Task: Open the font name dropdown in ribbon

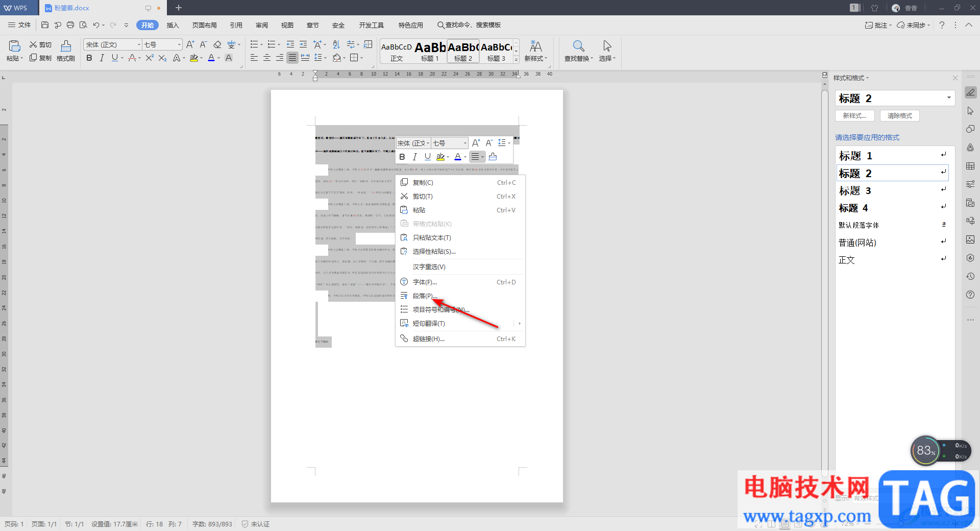Action: (112, 45)
